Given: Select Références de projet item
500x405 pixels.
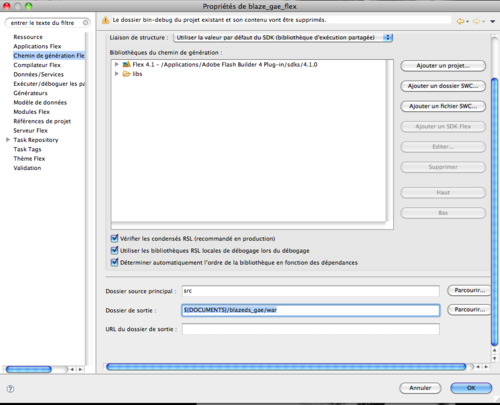Looking at the screenshot, I should (x=42, y=121).
